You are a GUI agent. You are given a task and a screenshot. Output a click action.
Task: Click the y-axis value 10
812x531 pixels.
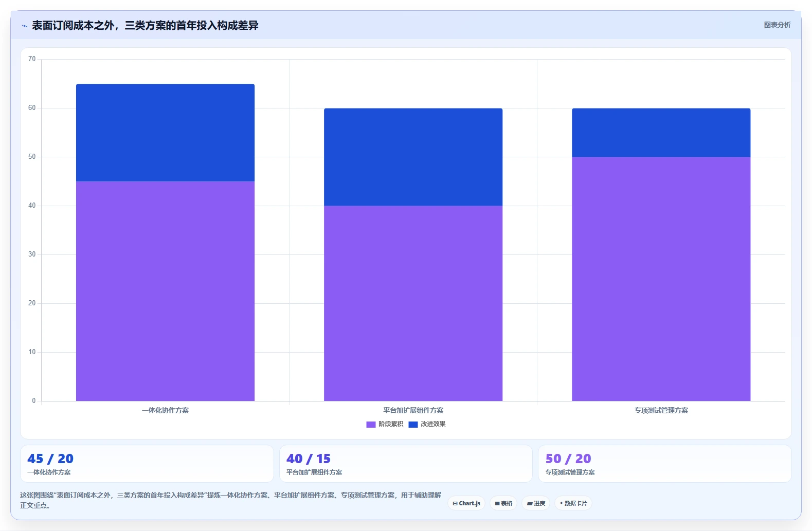[x=32, y=352]
